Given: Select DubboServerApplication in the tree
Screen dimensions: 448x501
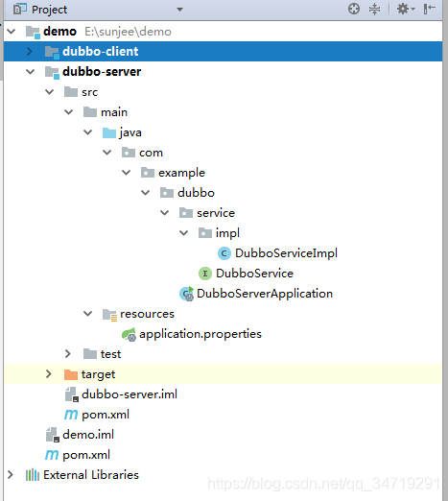Looking at the screenshot, I should [265, 294].
